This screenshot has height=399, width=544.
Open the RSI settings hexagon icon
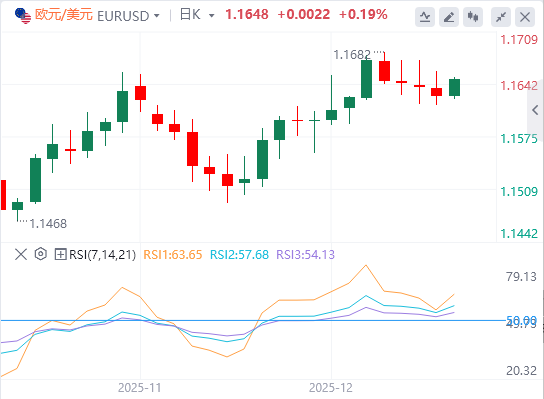[x=41, y=254]
